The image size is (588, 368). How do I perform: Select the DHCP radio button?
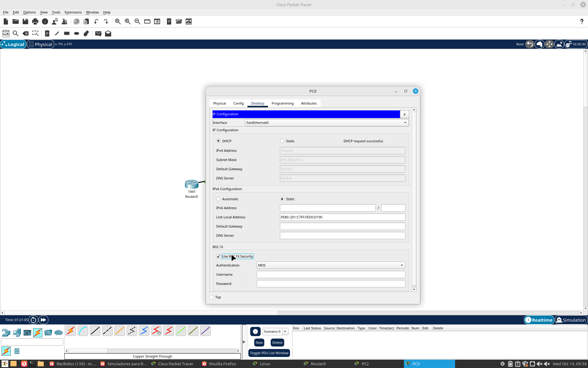point(218,141)
